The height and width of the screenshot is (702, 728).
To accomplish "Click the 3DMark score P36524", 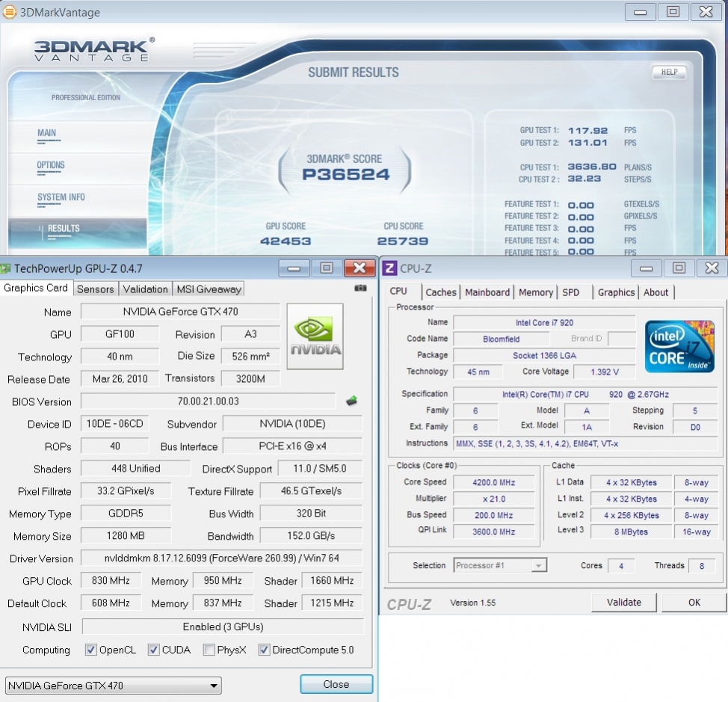I will tap(346, 175).
